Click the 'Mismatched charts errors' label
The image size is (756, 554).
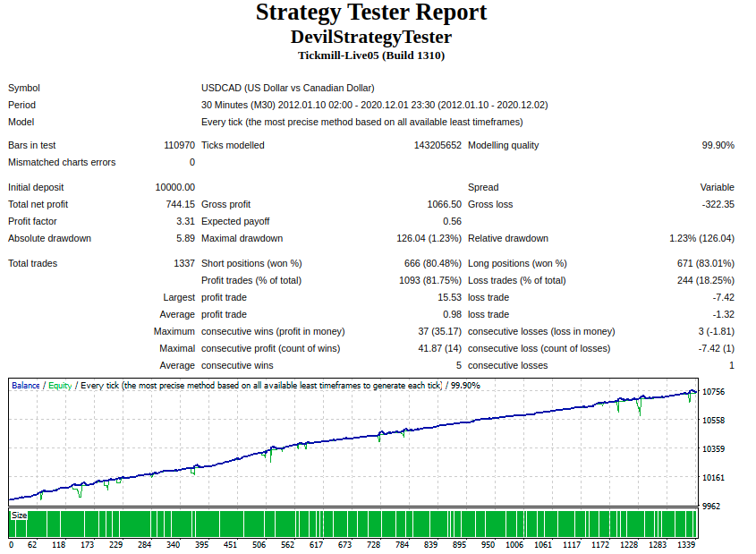click(x=62, y=162)
